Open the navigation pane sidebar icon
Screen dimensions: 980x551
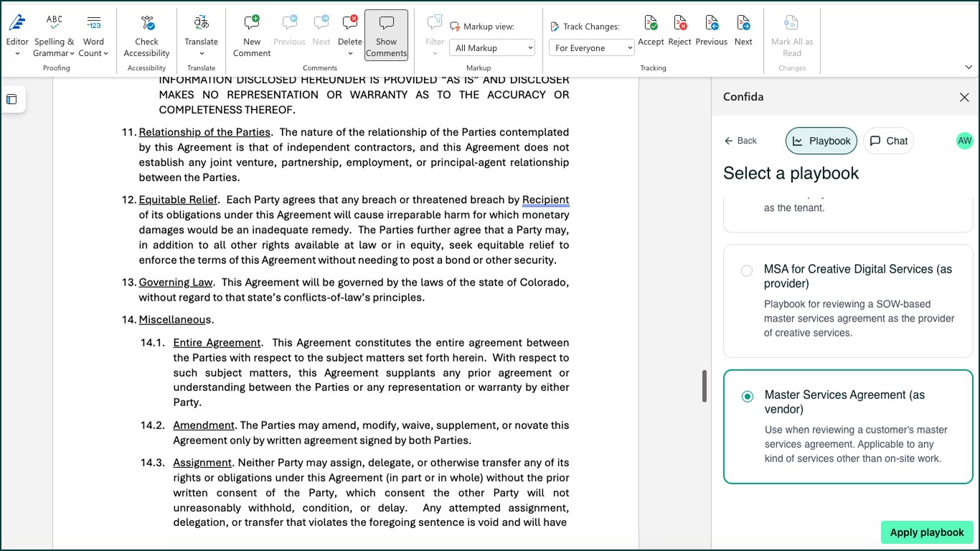(11, 99)
